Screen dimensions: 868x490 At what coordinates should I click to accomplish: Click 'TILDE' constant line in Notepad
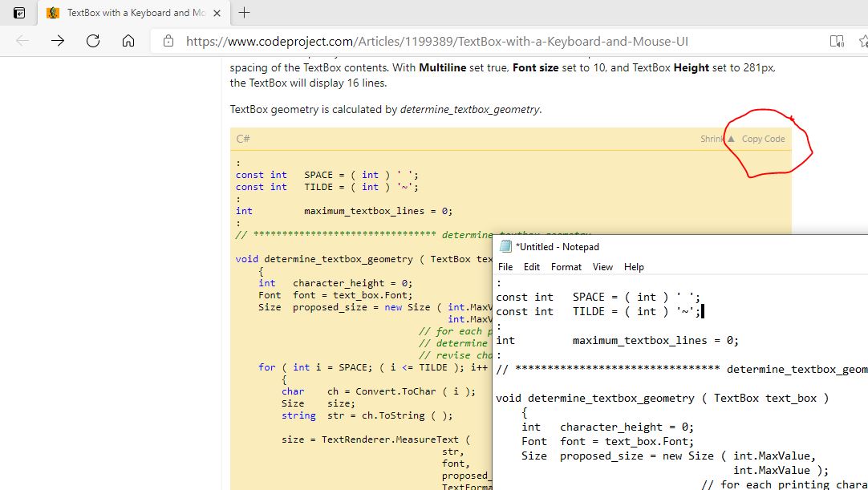click(598, 312)
